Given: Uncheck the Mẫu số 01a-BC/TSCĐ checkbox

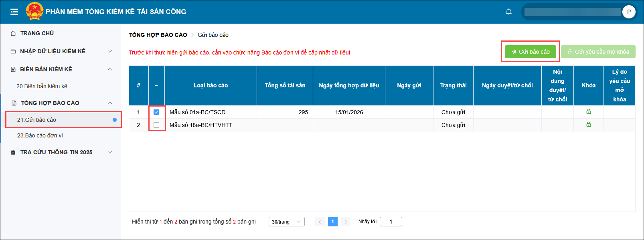Looking at the screenshot, I should pos(156,112).
